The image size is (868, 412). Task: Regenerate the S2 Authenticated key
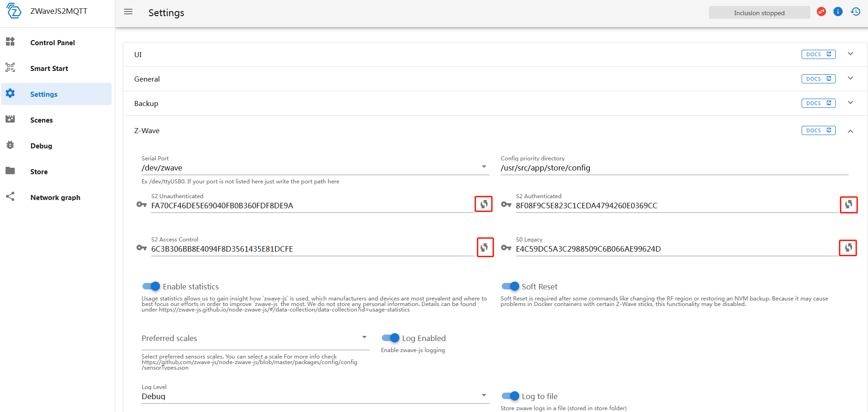[849, 204]
